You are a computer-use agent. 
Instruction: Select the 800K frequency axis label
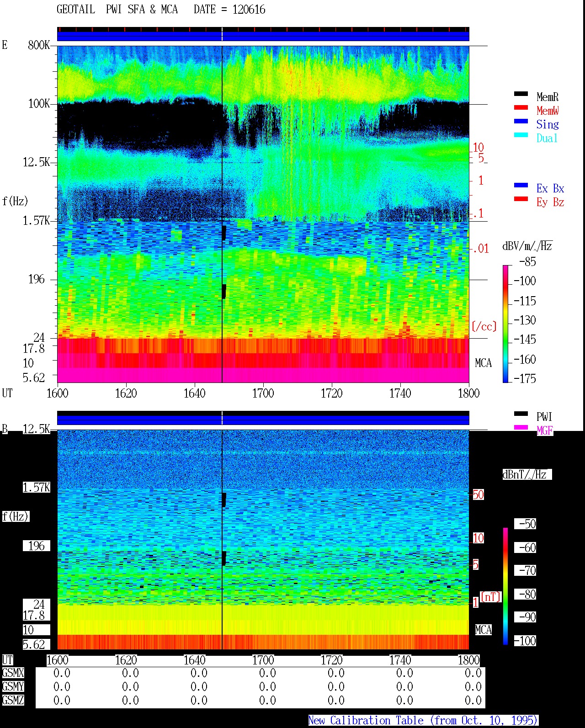point(39,45)
